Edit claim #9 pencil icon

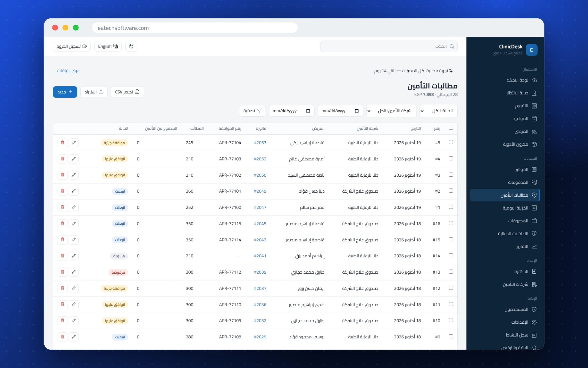[x=73, y=337]
